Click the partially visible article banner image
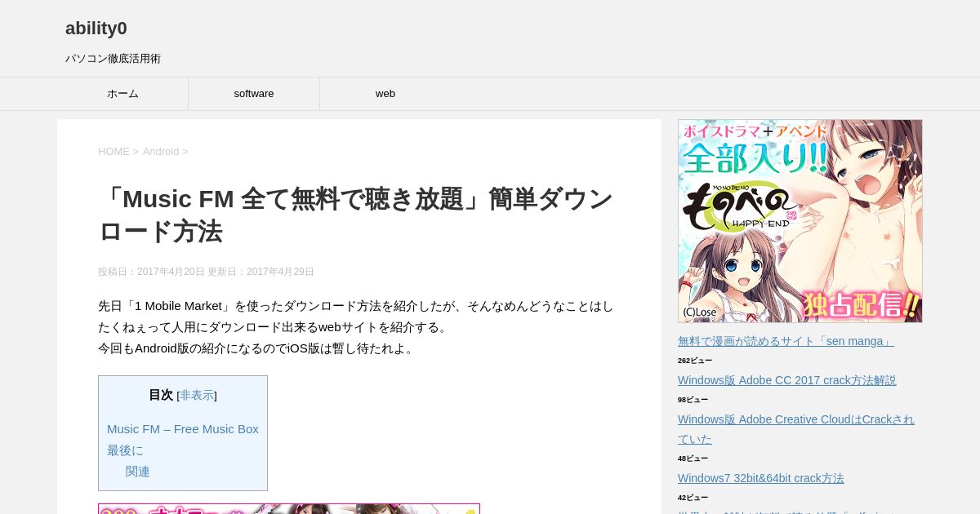Image resolution: width=980 pixels, height=514 pixels. click(289, 508)
